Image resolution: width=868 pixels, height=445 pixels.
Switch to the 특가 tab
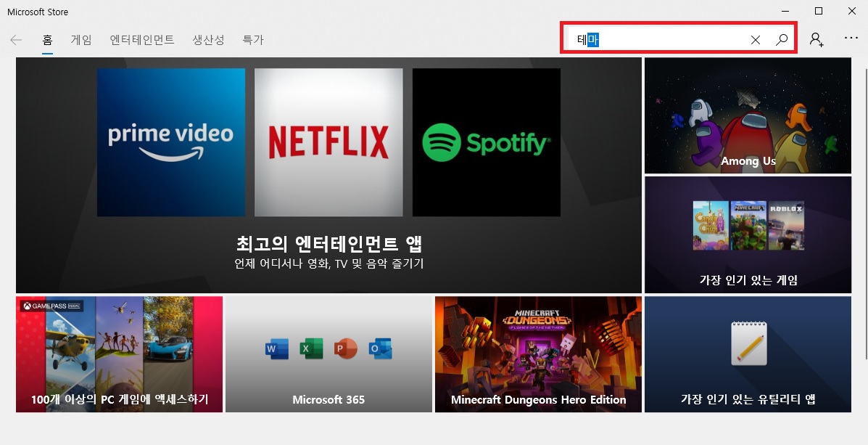tap(253, 40)
